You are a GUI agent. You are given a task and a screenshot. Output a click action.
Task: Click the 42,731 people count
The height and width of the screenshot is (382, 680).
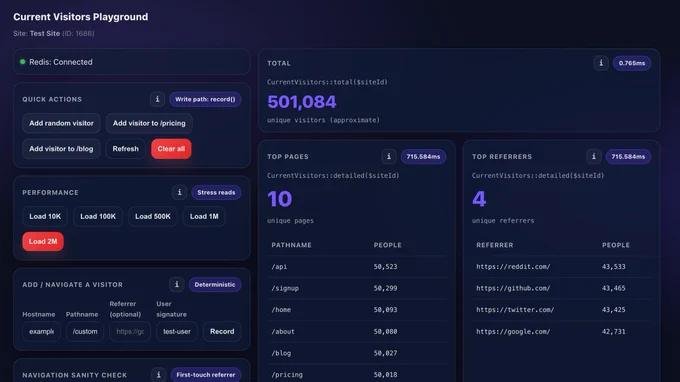[614, 332]
